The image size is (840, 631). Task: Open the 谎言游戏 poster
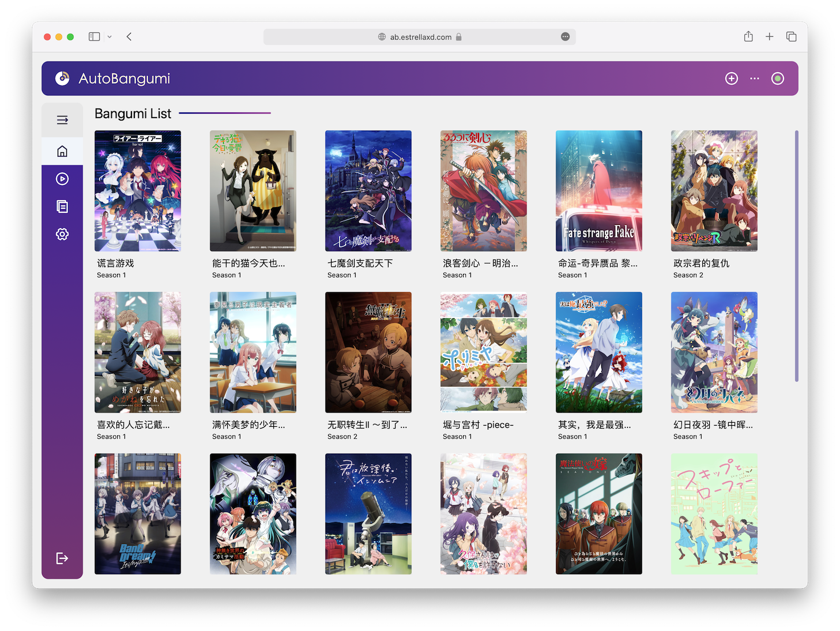tap(138, 191)
